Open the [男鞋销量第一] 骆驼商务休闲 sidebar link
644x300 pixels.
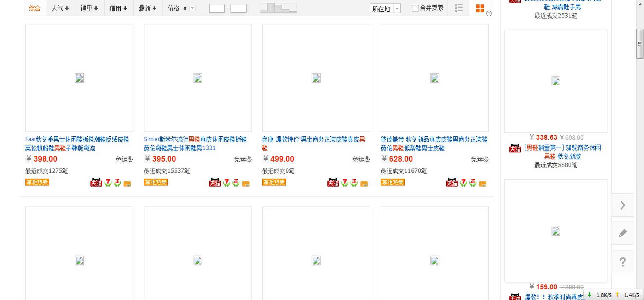click(x=563, y=152)
